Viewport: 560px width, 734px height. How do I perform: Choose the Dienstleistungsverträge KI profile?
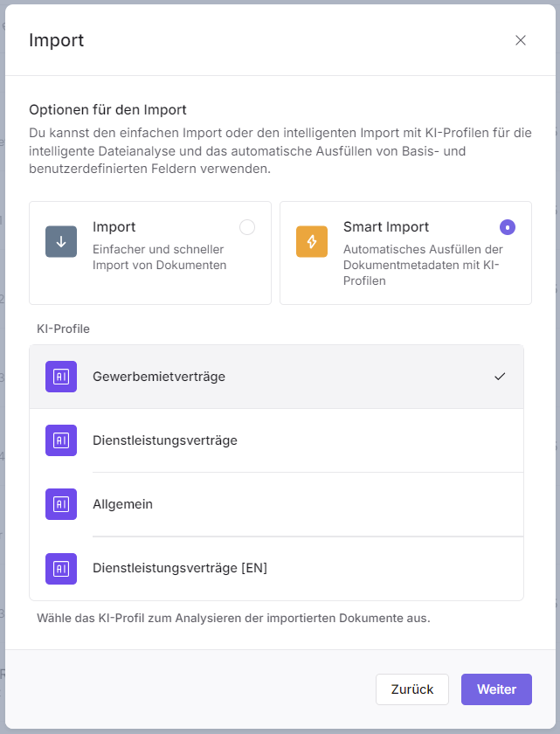[165, 440]
